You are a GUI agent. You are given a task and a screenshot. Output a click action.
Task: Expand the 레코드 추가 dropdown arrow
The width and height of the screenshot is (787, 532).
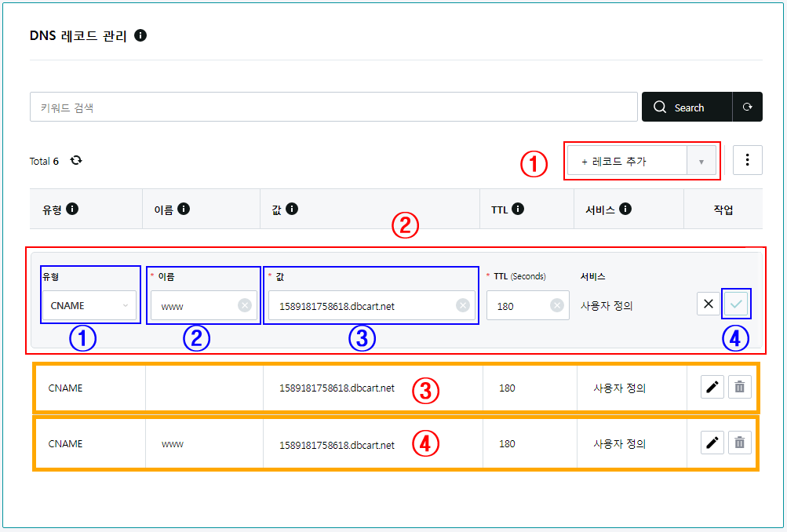[x=701, y=161]
